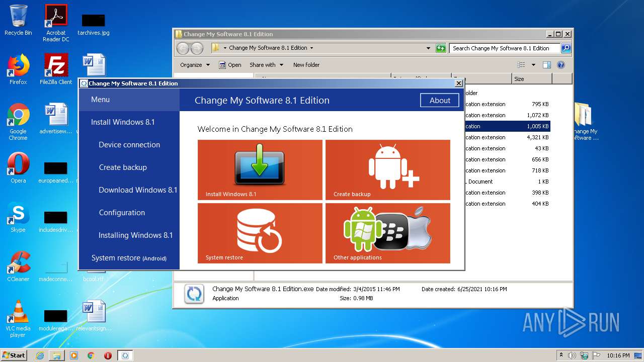Click Open in Explorer toolbar
The width and height of the screenshot is (644, 362).
tap(230, 65)
